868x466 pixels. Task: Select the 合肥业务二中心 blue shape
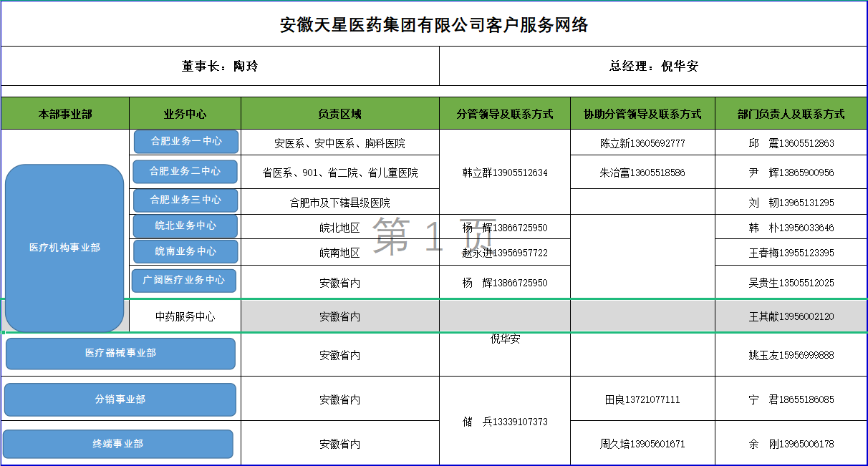tap(185, 172)
